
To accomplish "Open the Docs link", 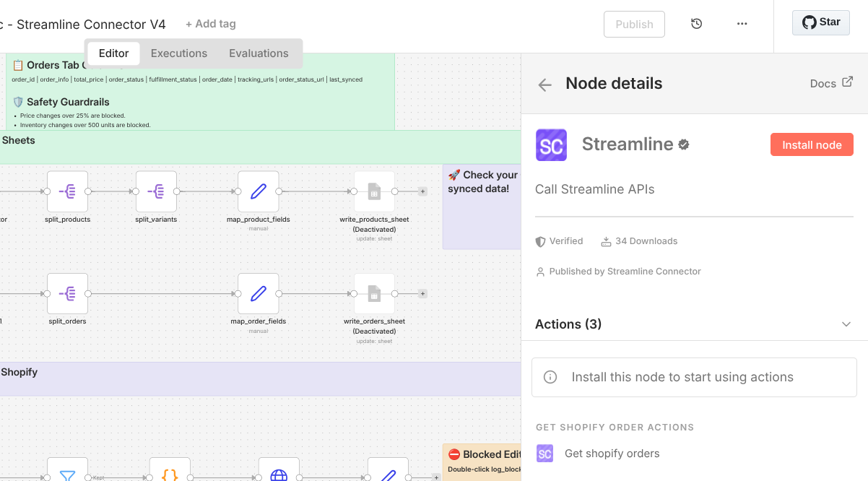I will pos(830,83).
